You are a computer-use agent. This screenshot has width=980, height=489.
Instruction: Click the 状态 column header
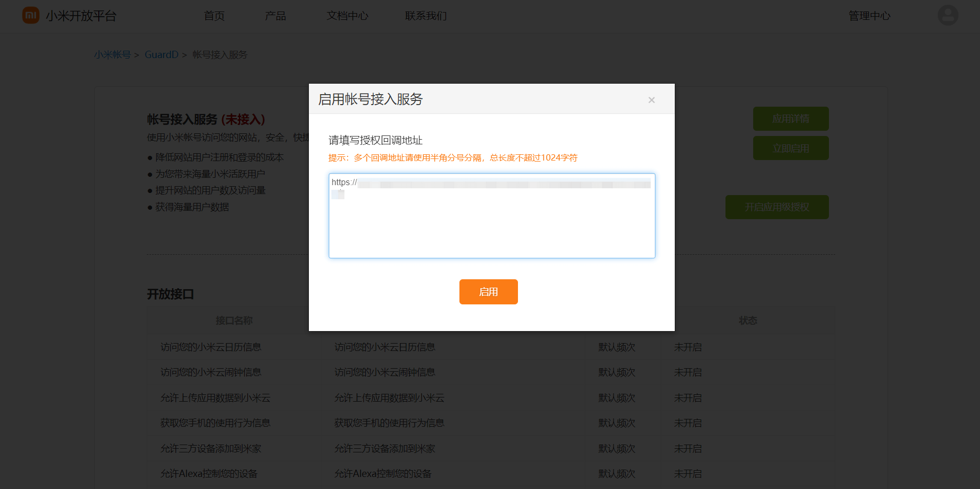[x=747, y=321]
